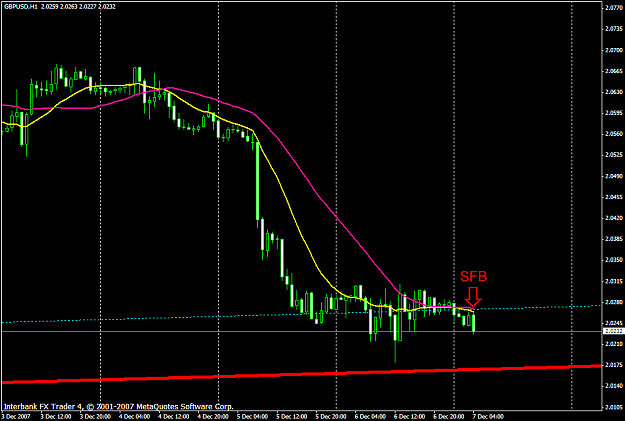Click the 2.0700 price axis label
This screenshot has height=421, width=625.
[x=614, y=50]
